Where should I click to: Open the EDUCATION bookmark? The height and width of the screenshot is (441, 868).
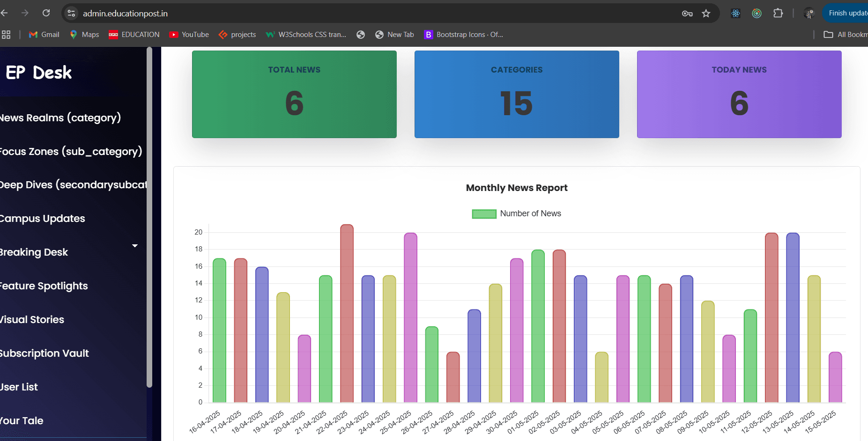(134, 34)
